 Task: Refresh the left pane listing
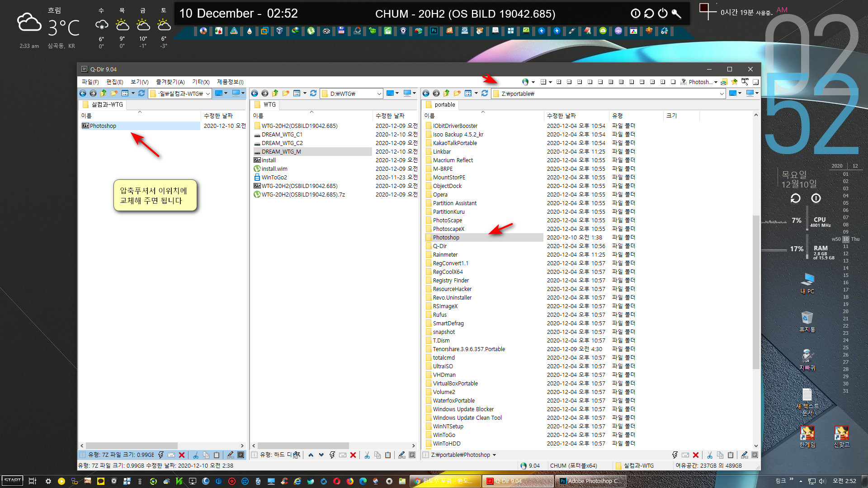[142, 94]
